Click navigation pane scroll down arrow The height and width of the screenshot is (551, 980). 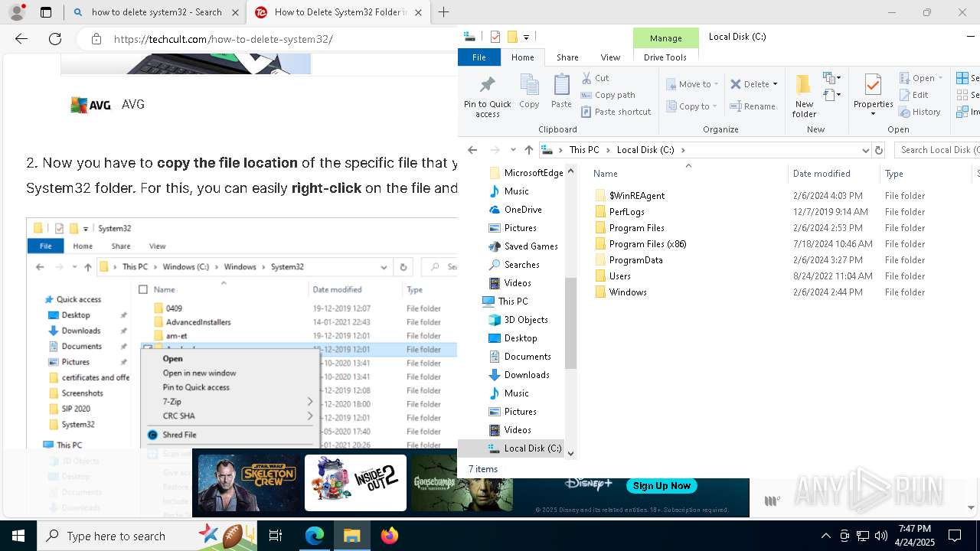(x=570, y=454)
